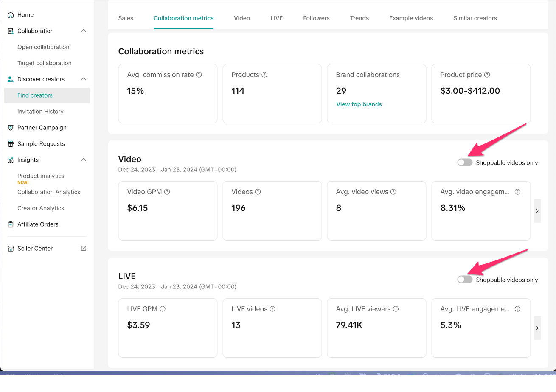Click the Partner Campaign shield icon
The width and height of the screenshot is (556, 392).
[11, 128]
